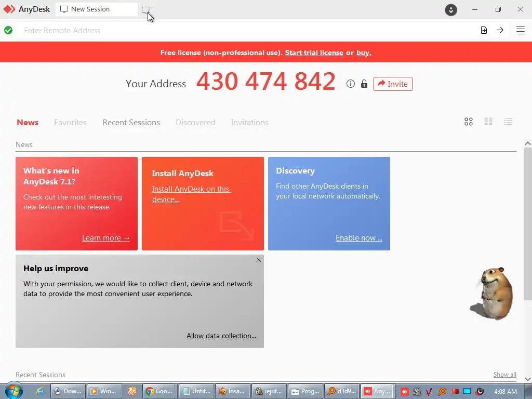Screen dimensions: 532x399
Task: Click the lock icon beside the address
Action: click(x=364, y=84)
